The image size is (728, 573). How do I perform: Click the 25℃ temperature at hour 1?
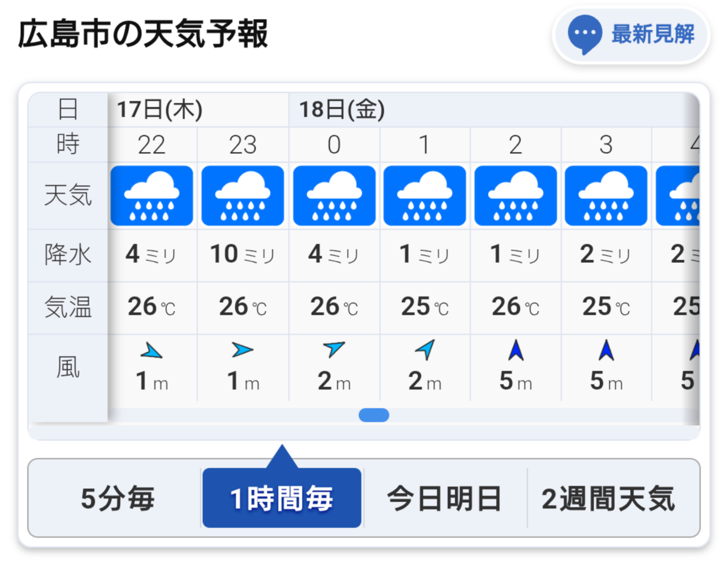425,306
